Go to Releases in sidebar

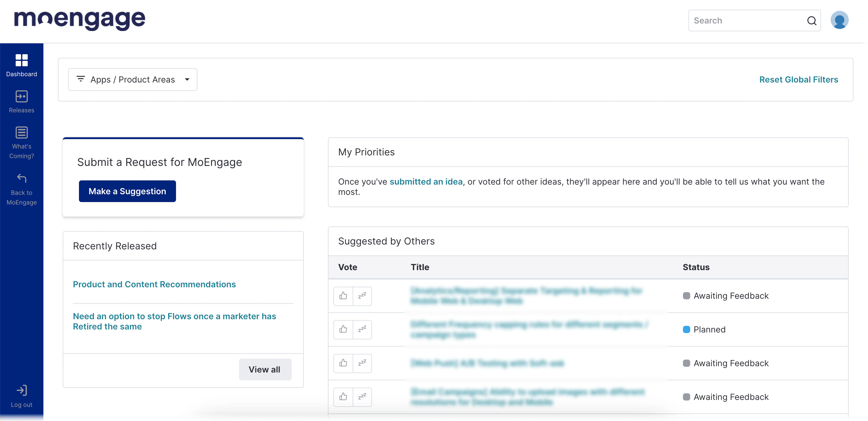click(x=22, y=97)
